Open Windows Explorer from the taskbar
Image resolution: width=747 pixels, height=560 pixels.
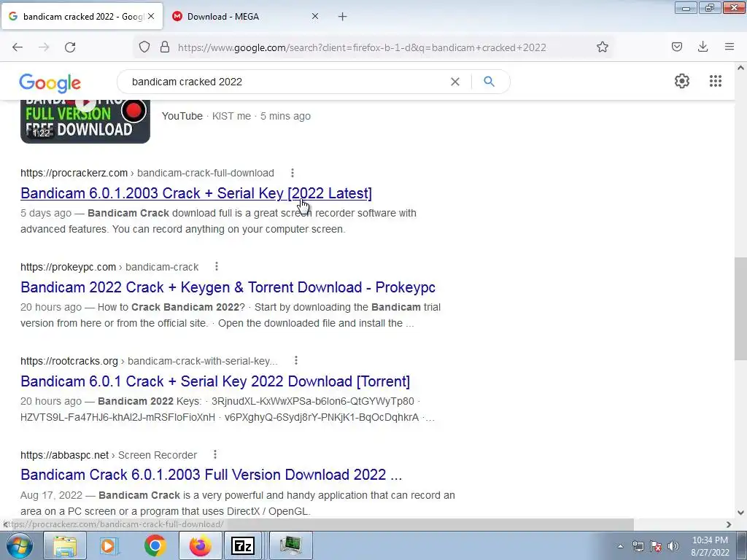65,545
